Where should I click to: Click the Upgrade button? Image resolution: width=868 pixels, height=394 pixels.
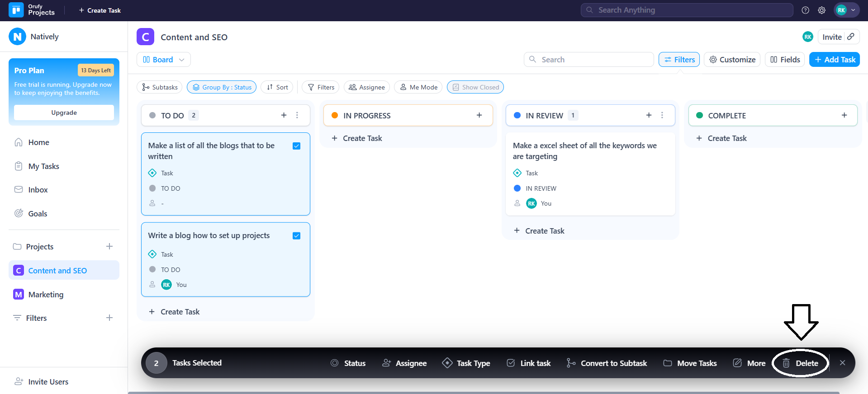[64, 113]
